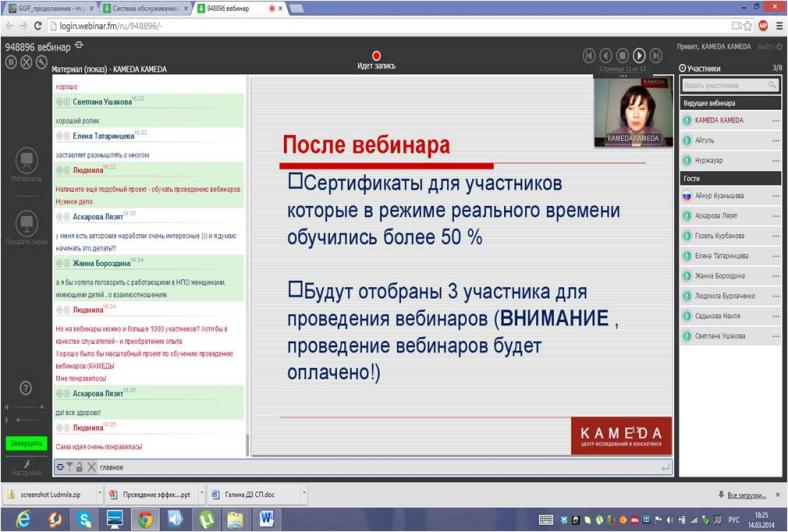Open options menu for Садыкова Наиля
The image size is (788, 532).
[776, 316]
